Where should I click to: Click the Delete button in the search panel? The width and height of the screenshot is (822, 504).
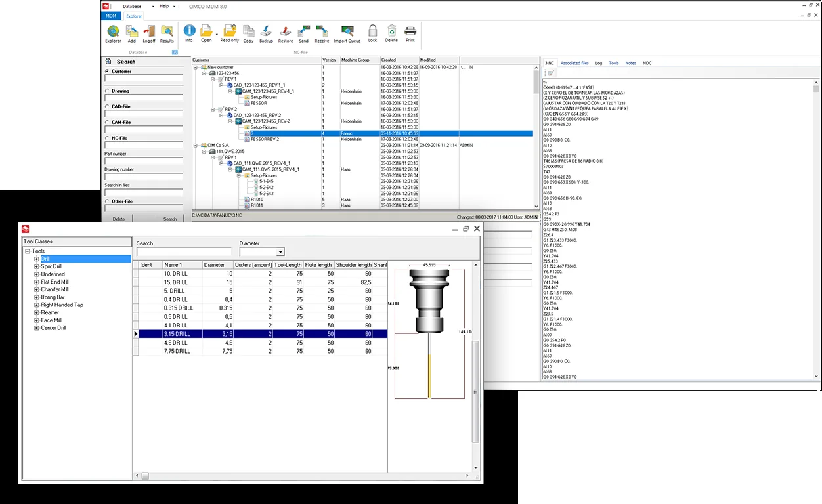coord(118,219)
